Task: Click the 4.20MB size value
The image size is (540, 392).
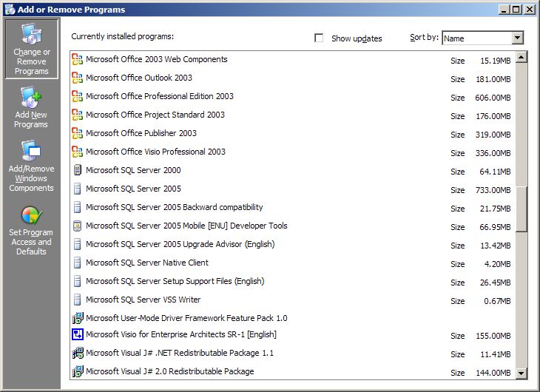Action: tap(498, 264)
